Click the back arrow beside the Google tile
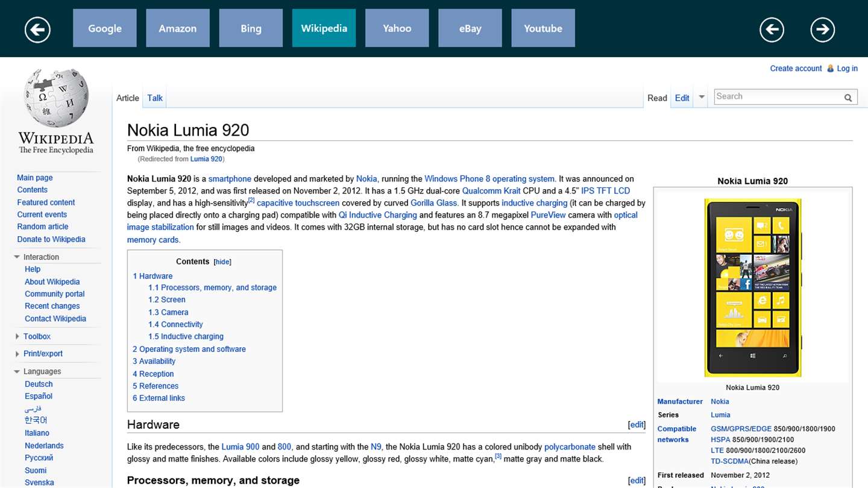 click(37, 29)
